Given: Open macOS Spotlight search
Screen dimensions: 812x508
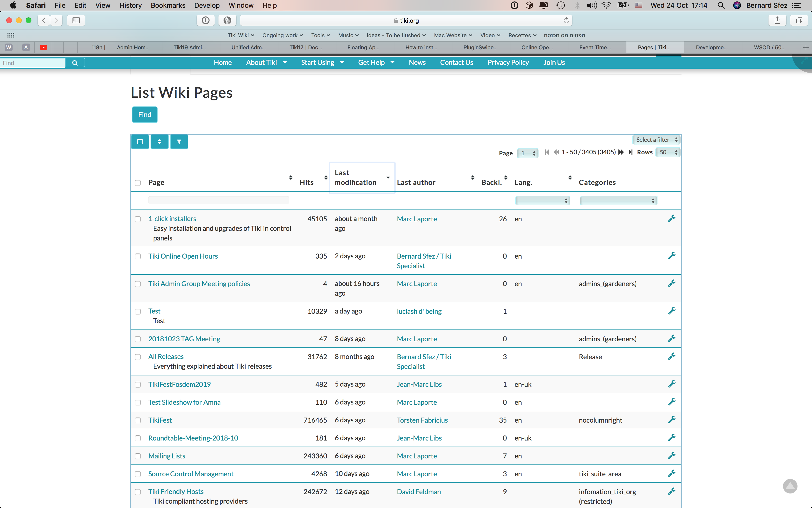Looking at the screenshot, I should [x=721, y=5].
